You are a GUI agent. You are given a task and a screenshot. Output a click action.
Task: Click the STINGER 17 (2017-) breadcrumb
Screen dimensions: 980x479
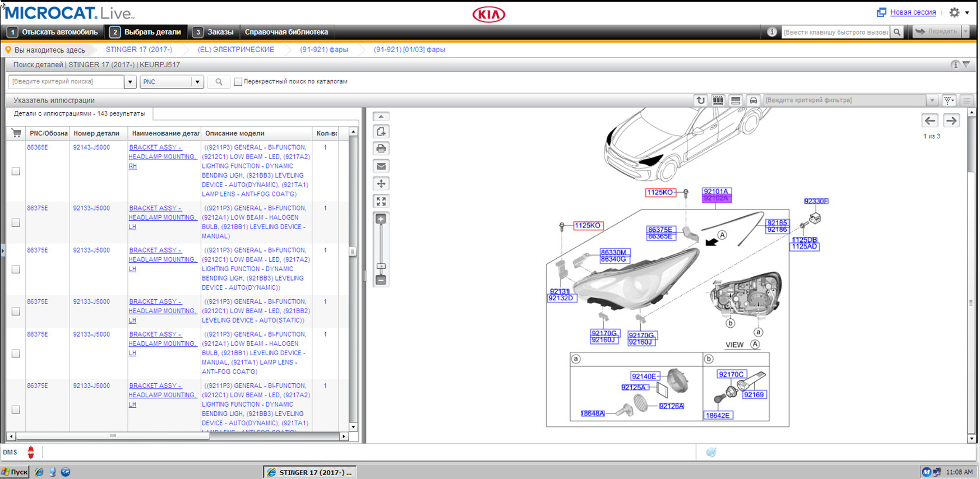(139, 49)
